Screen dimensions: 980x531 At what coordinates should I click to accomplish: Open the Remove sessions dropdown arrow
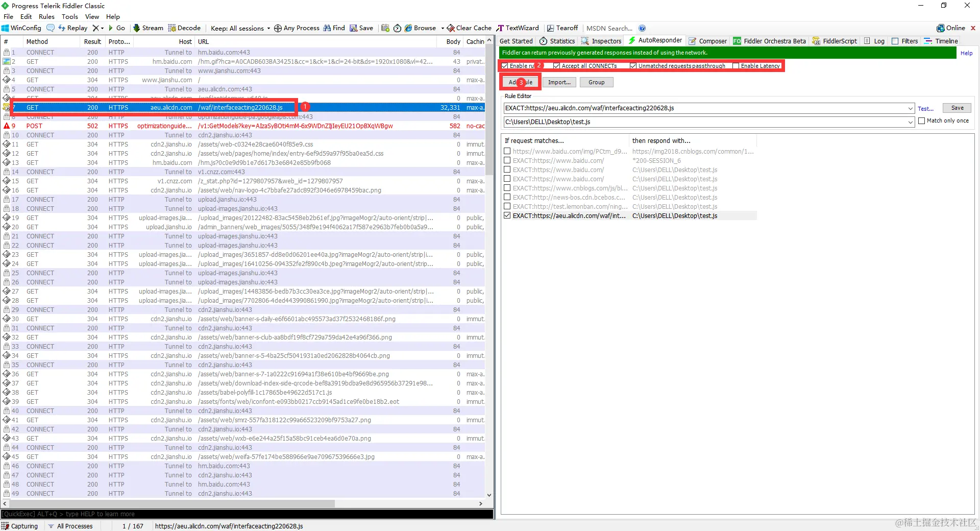(x=102, y=28)
